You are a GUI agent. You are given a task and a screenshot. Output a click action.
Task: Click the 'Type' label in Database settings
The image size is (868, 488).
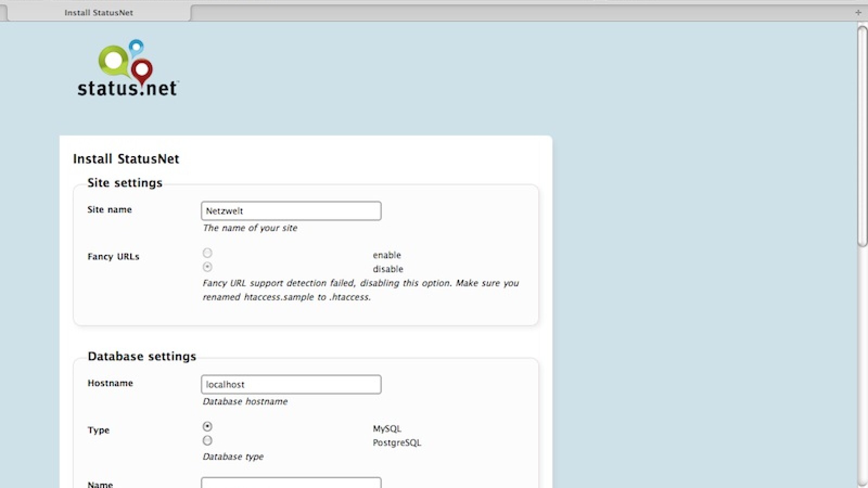point(98,430)
